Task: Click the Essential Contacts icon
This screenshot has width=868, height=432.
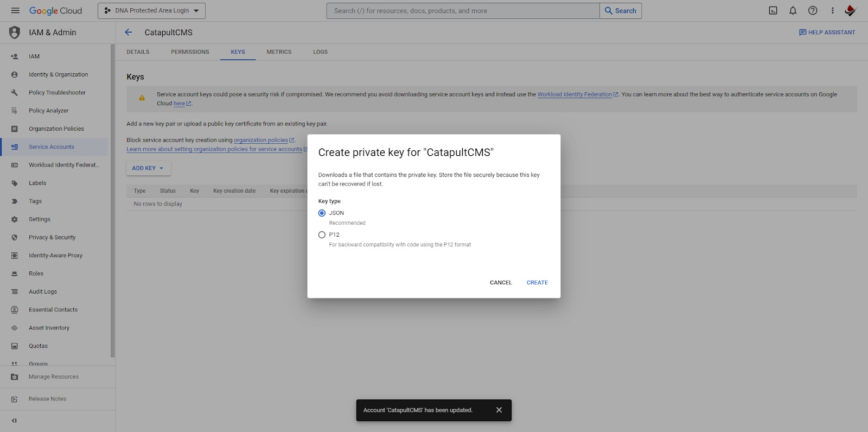Action: click(15, 310)
